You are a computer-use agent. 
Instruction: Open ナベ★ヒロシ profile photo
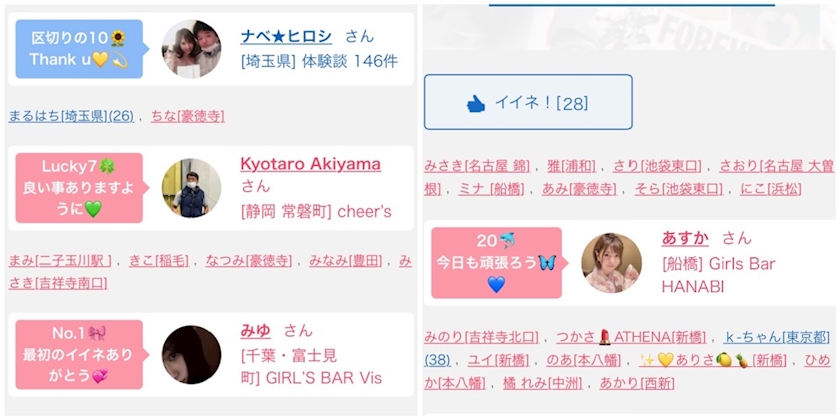[x=191, y=49]
